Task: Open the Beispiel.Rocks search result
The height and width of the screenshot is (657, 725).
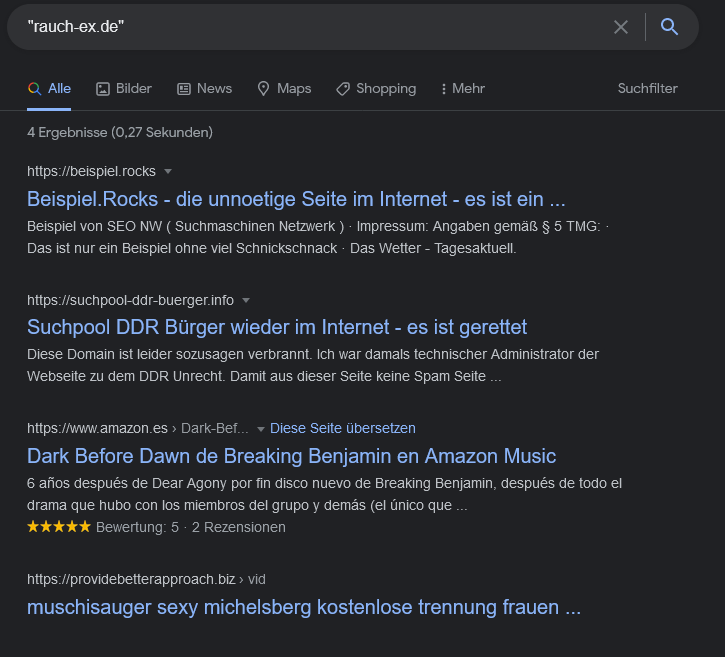Action: tap(296, 198)
